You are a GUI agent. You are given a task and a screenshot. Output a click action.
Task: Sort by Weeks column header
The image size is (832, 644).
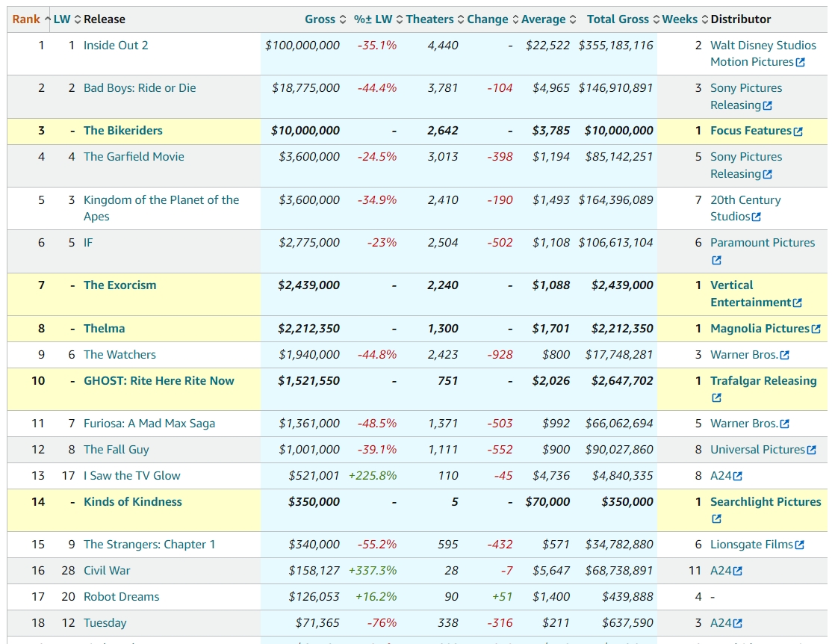click(x=685, y=19)
